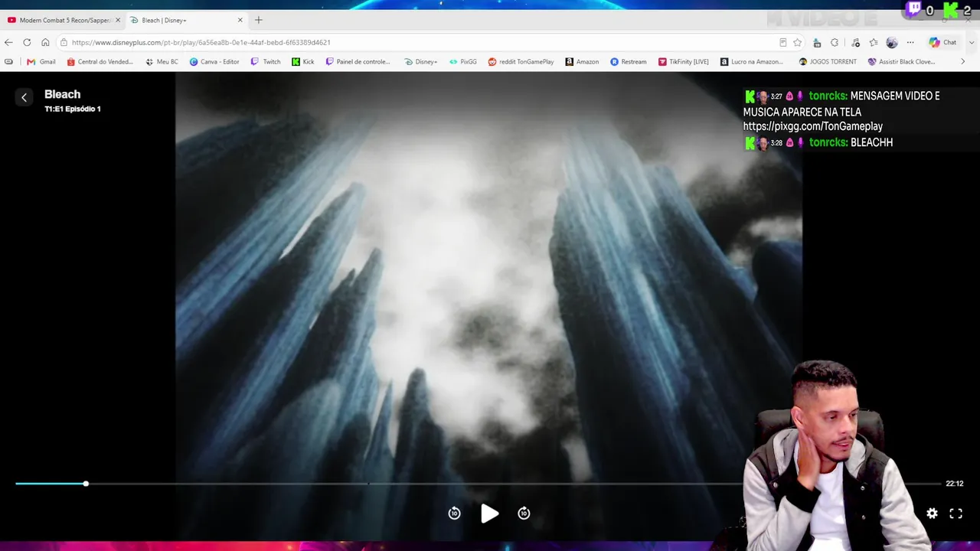
Task: Open the Copilot Chat button
Action: [942, 42]
